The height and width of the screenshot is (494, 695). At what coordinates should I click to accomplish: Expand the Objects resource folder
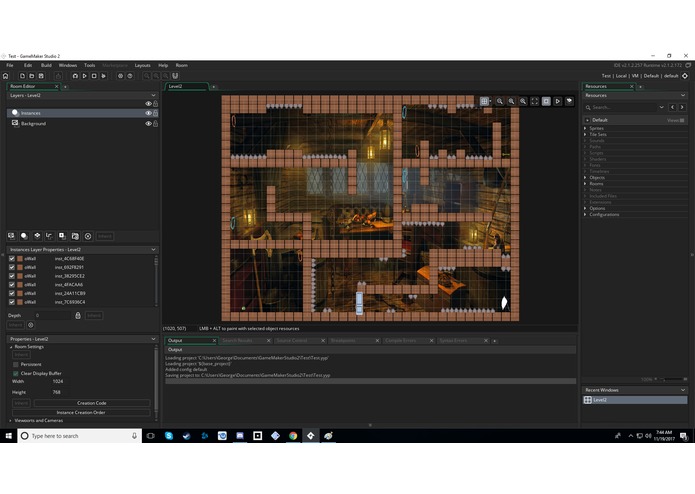[585, 177]
